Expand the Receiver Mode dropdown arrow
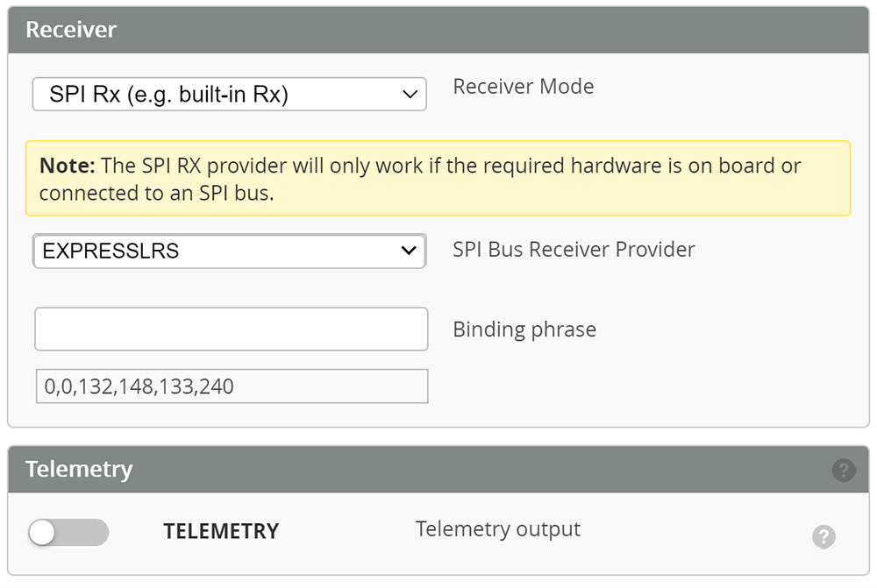Image resolution: width=877 pixels, height=588 pixels. (410, 95)
